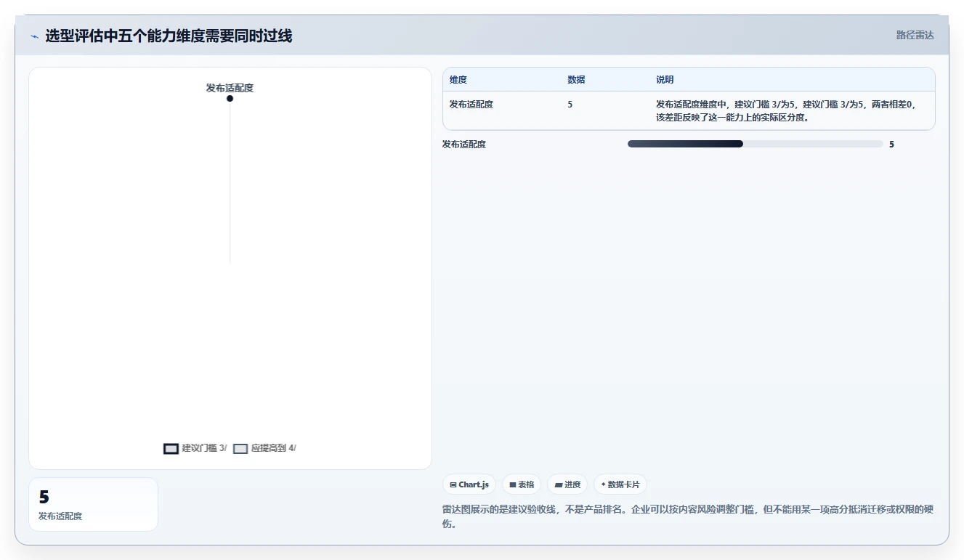Toggle the 建议门槛 3/ legend item
Viewport: 964px width, 560px height.
tap(195, 448)
